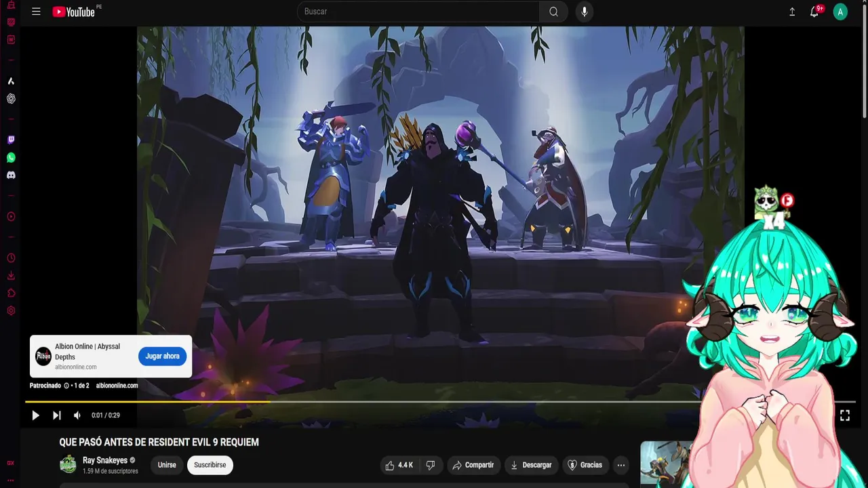
Task: Click the Descargar button
Action: pos(531,465)
